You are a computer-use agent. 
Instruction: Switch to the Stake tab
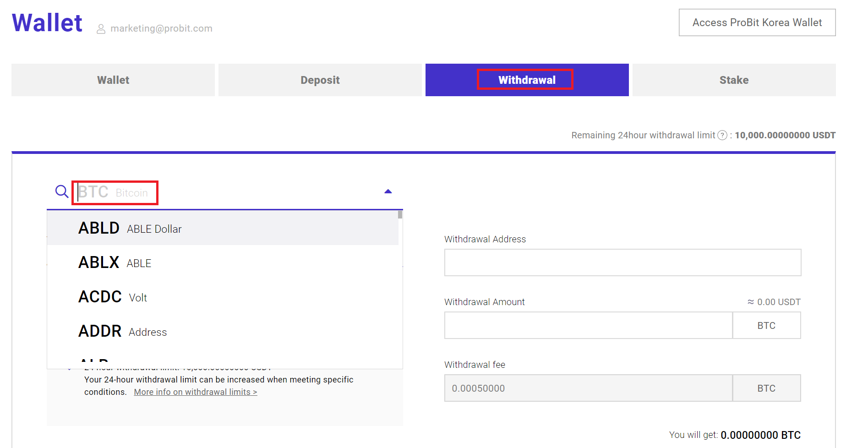coord(734,80)
